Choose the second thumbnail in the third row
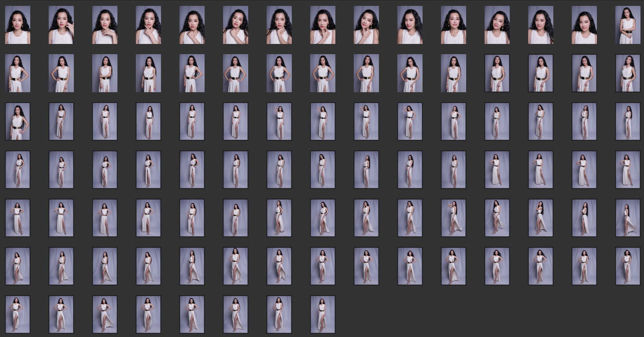 [x=61, y=122]
